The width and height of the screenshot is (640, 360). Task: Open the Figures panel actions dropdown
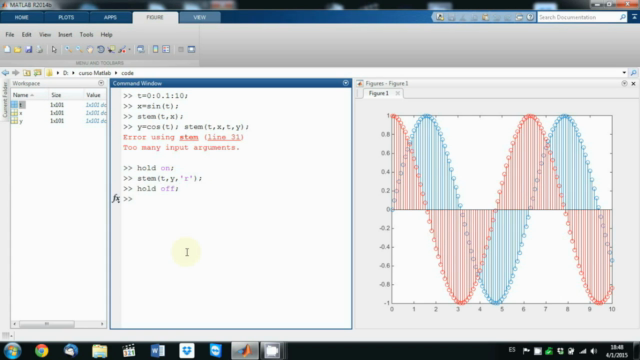point(624,83)
